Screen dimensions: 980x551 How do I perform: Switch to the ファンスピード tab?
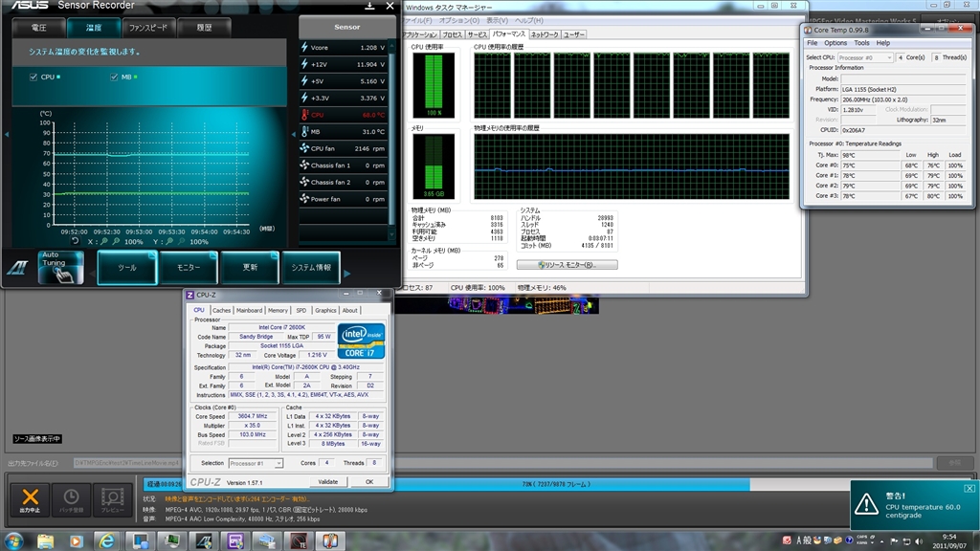(148, 28)
